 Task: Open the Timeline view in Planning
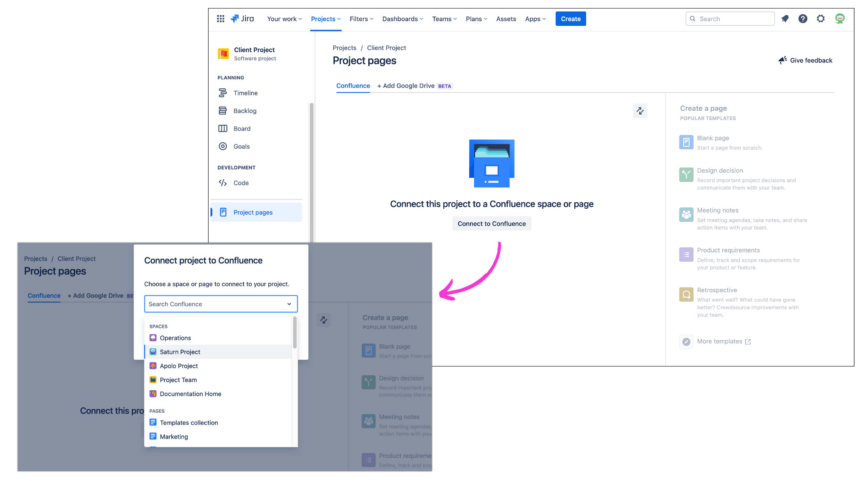pyautogui.click(x=245, y=92)
